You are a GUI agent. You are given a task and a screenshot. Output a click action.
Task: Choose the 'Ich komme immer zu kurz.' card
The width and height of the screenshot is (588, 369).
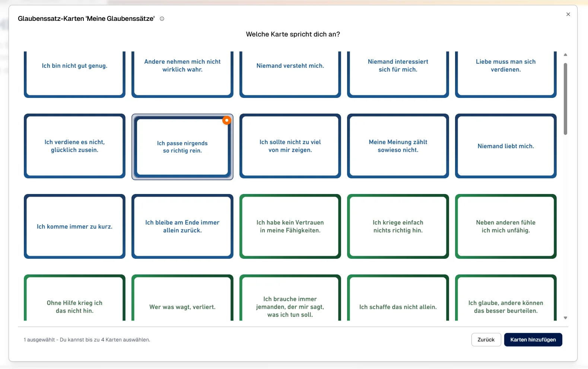pos(74,226)
